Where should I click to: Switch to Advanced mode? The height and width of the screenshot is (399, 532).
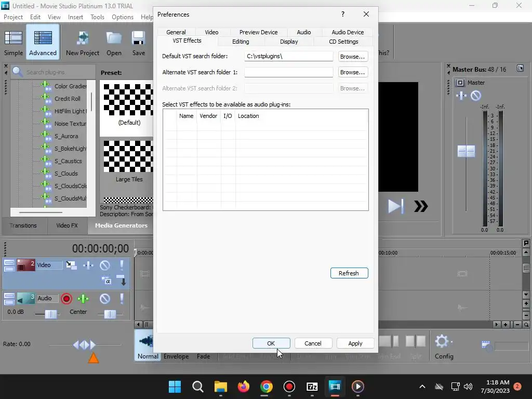tap(43, 42)
